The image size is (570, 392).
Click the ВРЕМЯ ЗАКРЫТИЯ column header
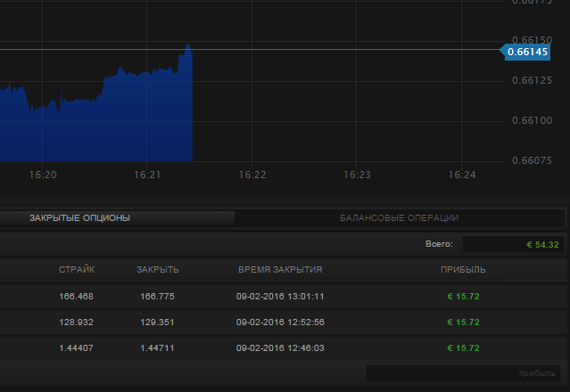(280, 269)
